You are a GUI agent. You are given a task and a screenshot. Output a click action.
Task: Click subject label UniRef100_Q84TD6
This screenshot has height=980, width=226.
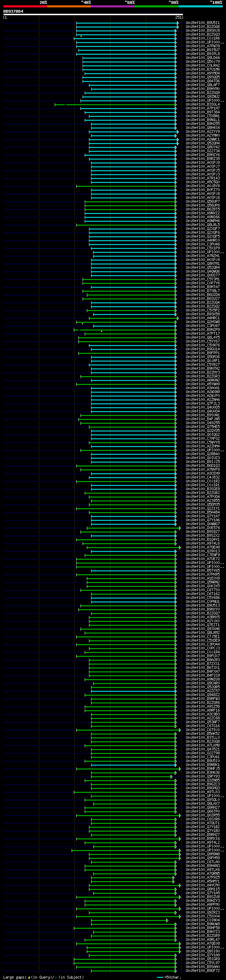(x=202, y=81)
